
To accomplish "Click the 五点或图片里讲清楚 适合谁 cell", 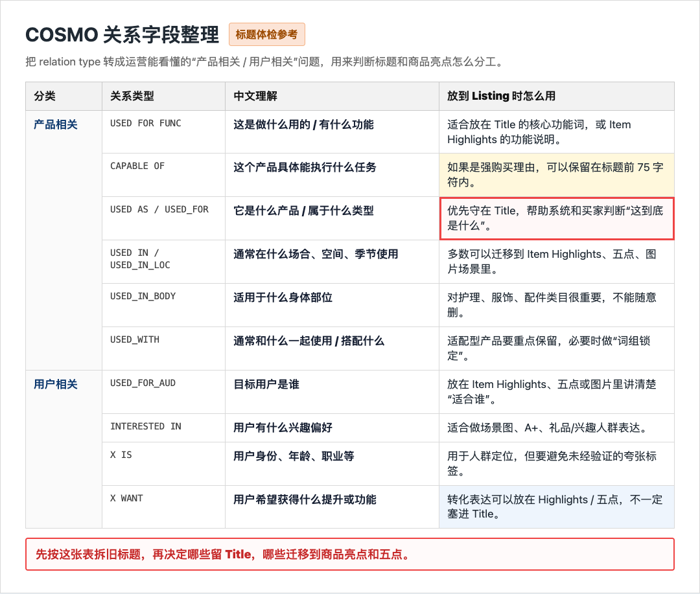I will pos(557,392).
